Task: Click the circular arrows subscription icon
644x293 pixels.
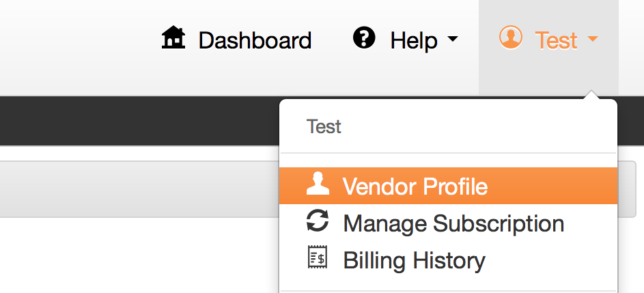Action: tap(318, 221)
